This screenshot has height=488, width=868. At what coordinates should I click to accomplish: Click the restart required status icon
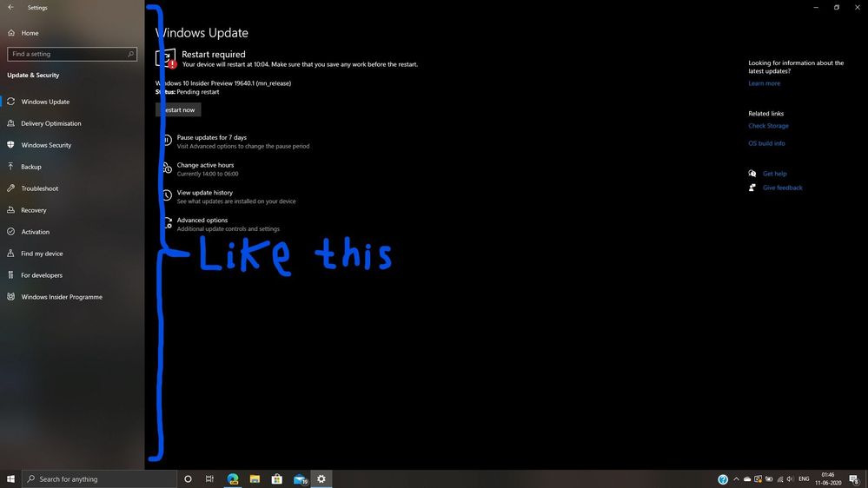(165, 58)
